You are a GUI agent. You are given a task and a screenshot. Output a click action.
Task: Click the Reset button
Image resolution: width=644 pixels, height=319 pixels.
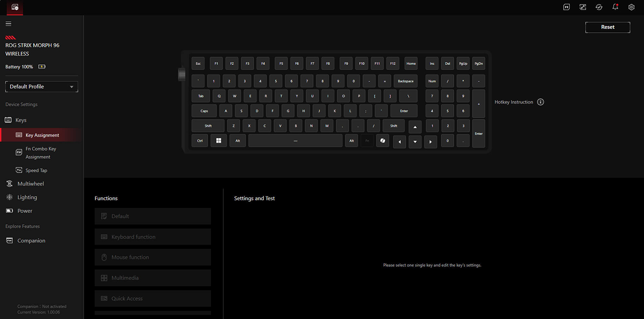point(607,27)
